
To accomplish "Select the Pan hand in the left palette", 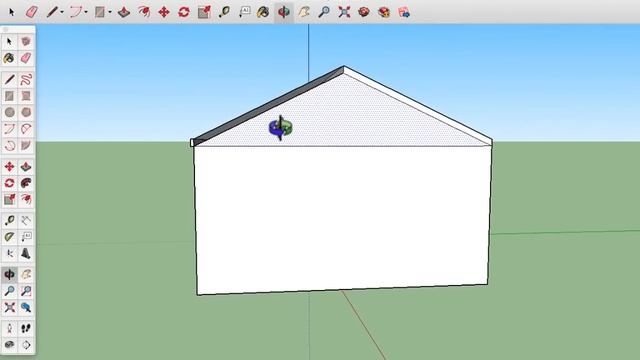I will tap(26, 274).
